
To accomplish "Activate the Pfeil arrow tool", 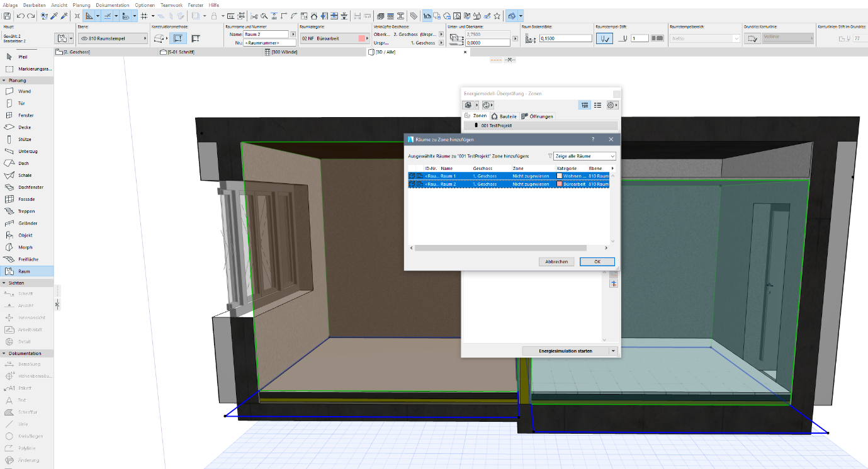I will point(22,57).
